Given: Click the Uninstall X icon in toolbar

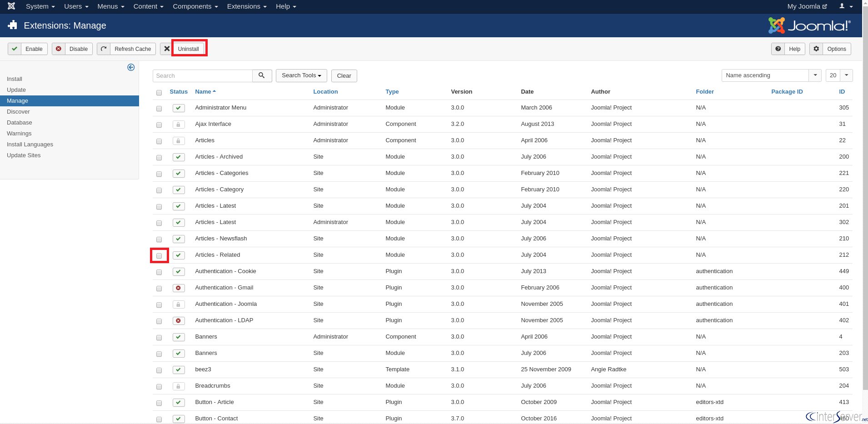Looking at the screenshot, I should click(167, 49).
